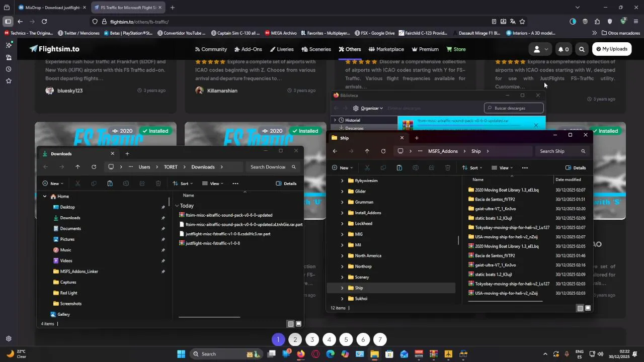Image resolution: width=644 pixels, height=362 pixels.
Task: Open the Marketplace menu
Action: pos(386,49)
